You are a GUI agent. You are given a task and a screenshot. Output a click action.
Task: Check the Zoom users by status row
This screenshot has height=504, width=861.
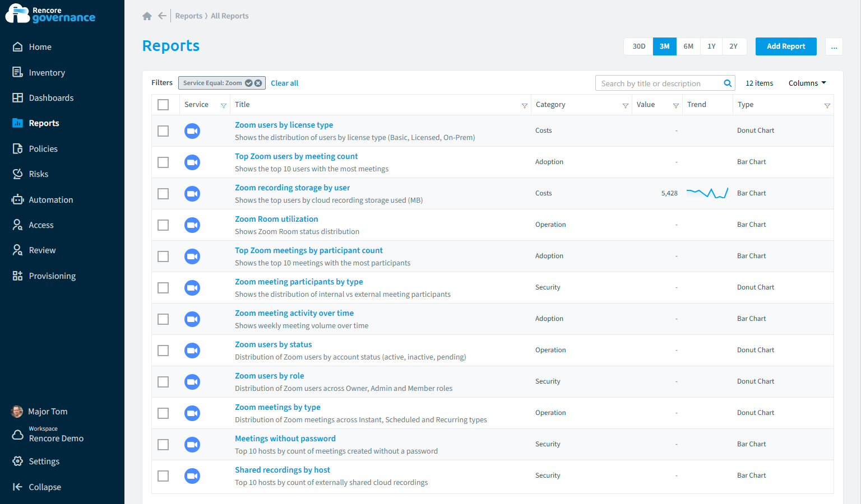(163, 351)
